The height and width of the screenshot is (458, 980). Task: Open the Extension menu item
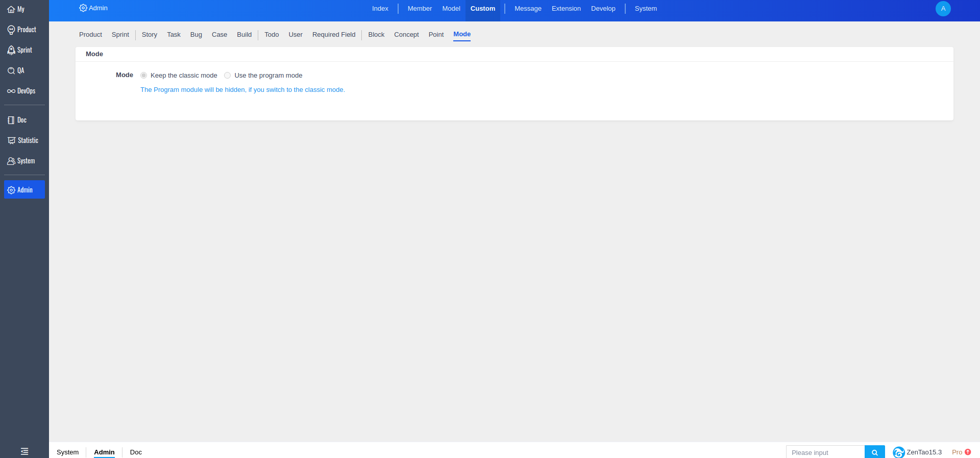coord(566,9)
